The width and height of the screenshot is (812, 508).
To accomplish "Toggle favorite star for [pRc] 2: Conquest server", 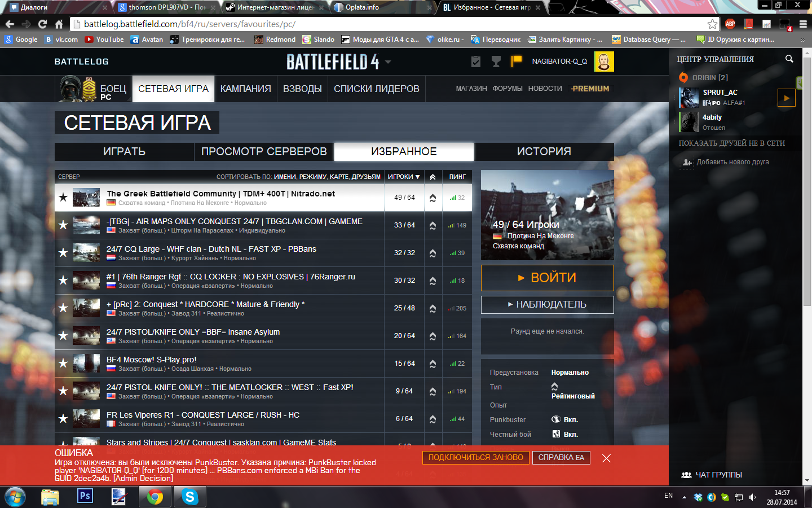I will point(63,308).
